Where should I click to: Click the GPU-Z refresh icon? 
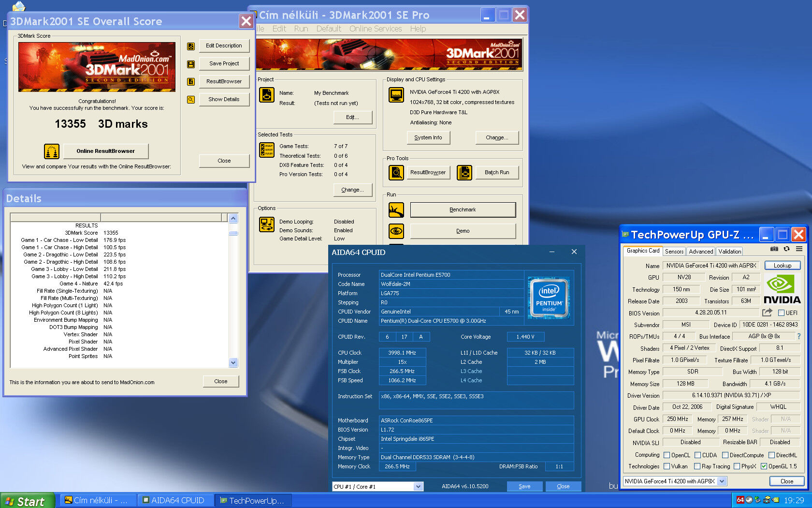(786, 249)
